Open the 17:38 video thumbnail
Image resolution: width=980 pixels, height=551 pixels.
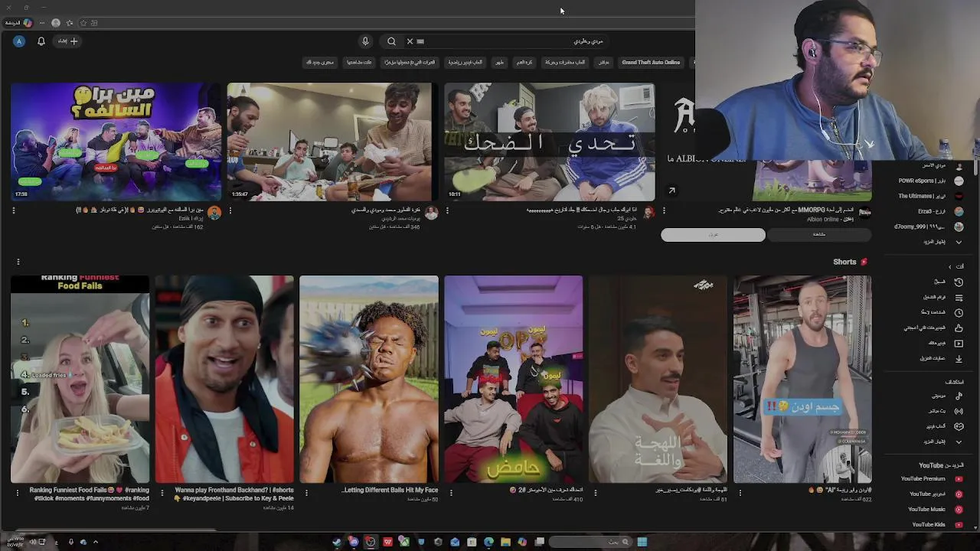pos(116,142)
